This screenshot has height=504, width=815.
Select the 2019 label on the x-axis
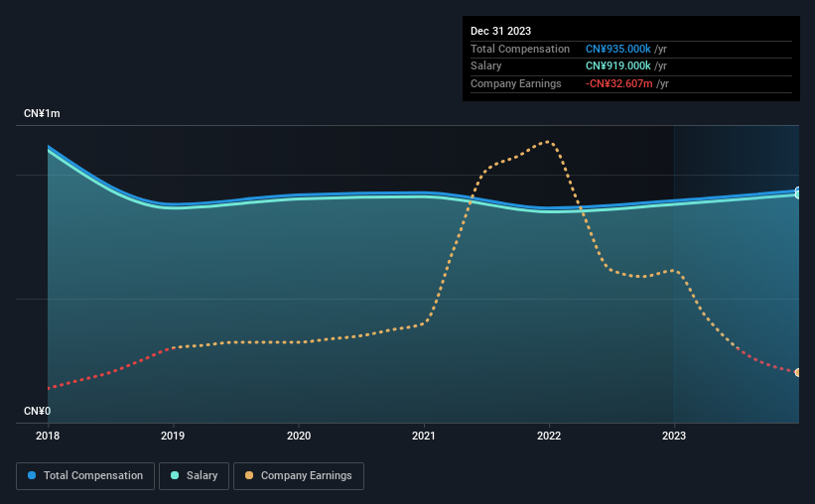173,436
